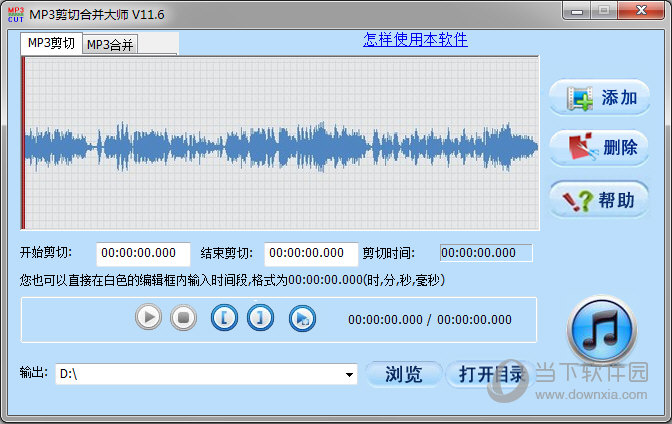Click the 浏览 (Browse) button
This screenshot has width=672, height=424.
click(x=404, y=374)
